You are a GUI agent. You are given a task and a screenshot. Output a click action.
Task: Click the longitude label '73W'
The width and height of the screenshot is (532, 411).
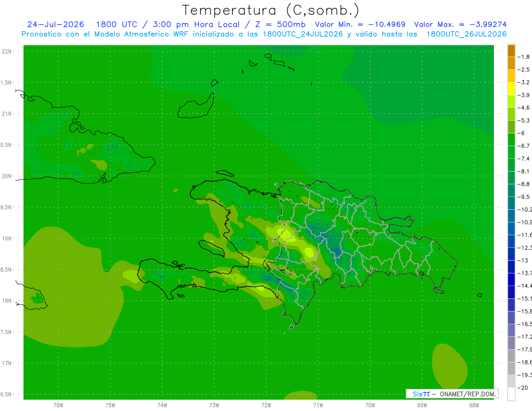coord(214,405)
